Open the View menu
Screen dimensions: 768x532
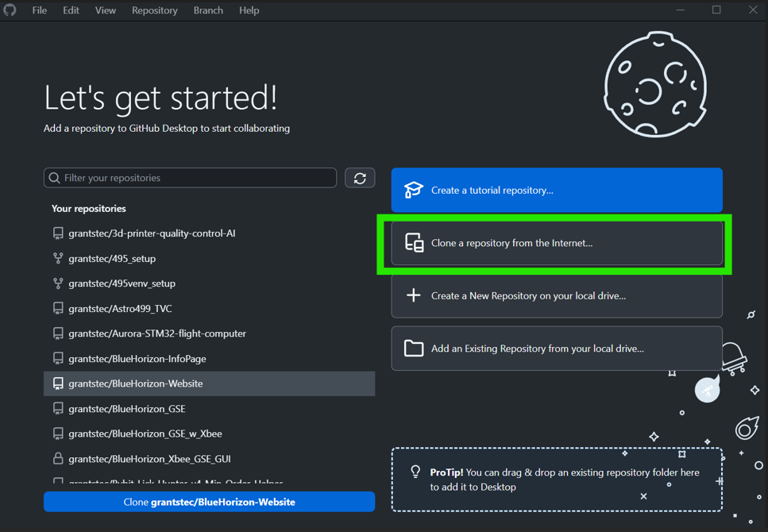coord(106,10)
